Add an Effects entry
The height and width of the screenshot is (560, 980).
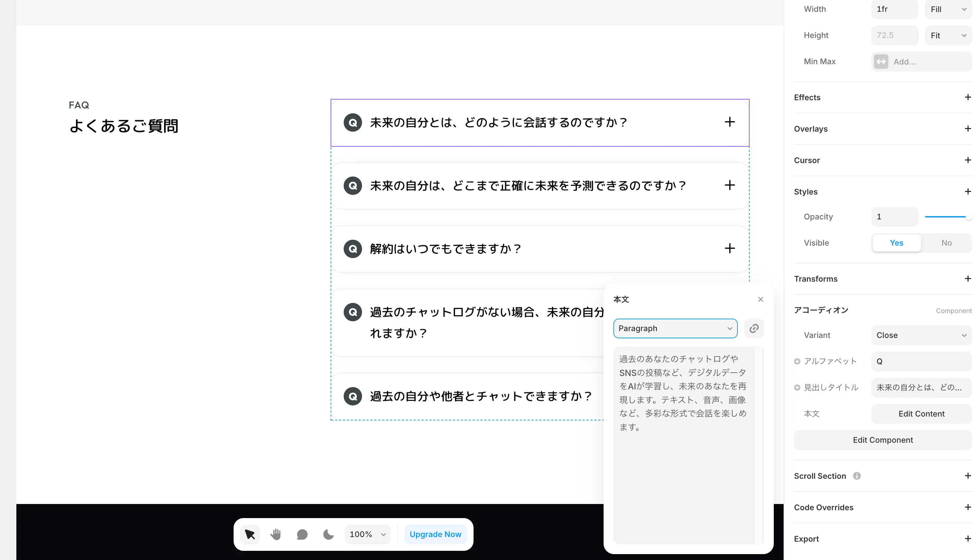(968, 97)
